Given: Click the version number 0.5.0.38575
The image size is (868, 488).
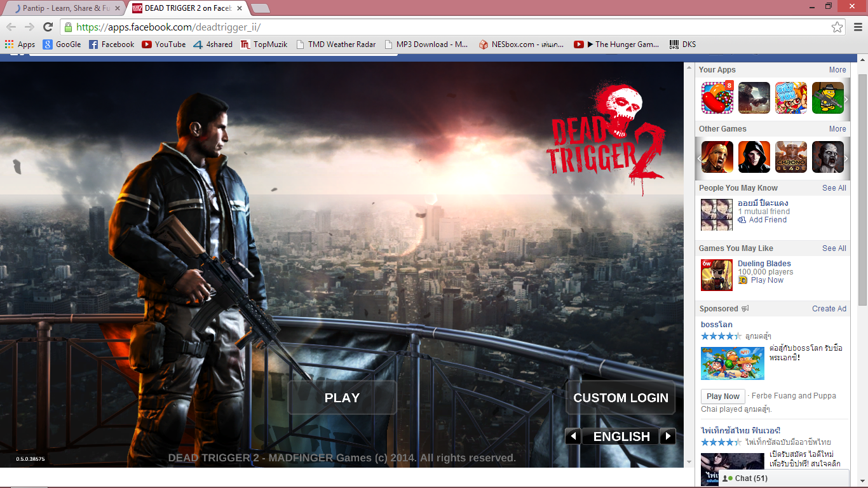Looking at the screenshot, I should [x=31, y=459].
